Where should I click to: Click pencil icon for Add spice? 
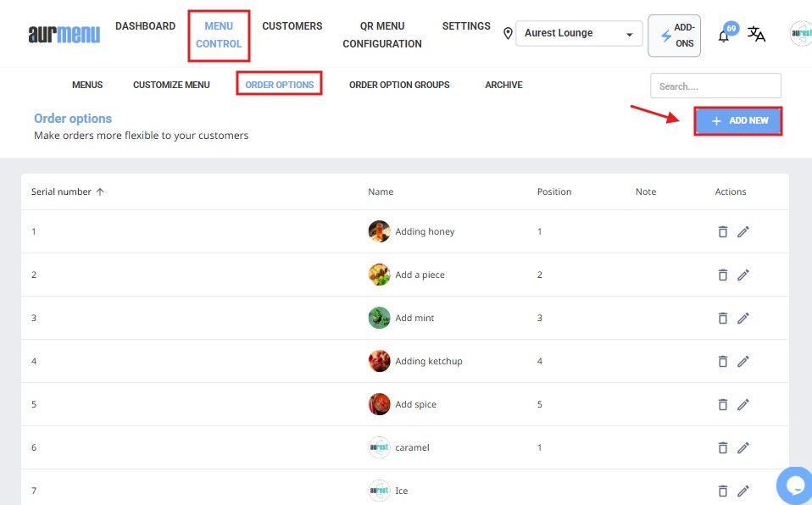743,404
